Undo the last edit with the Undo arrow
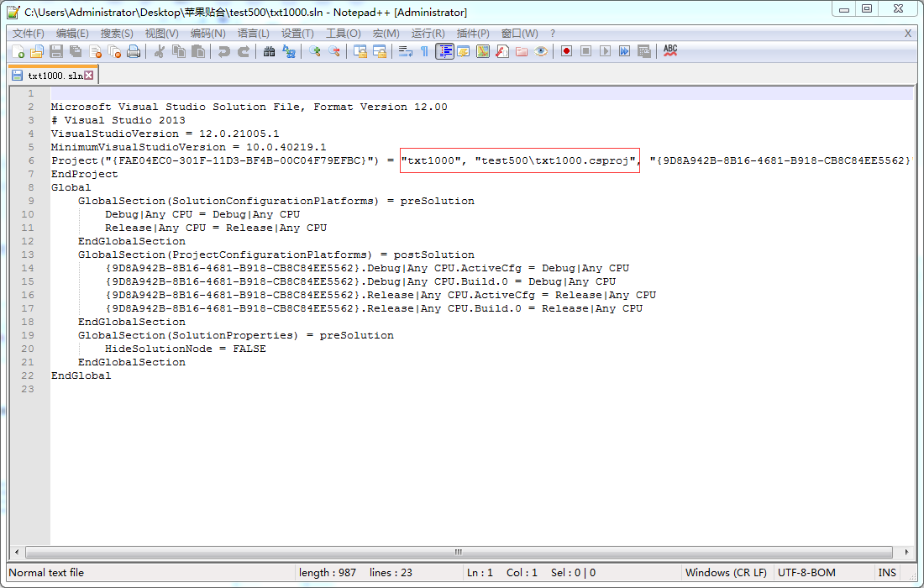924x588 pixels. tap(223, 51)
